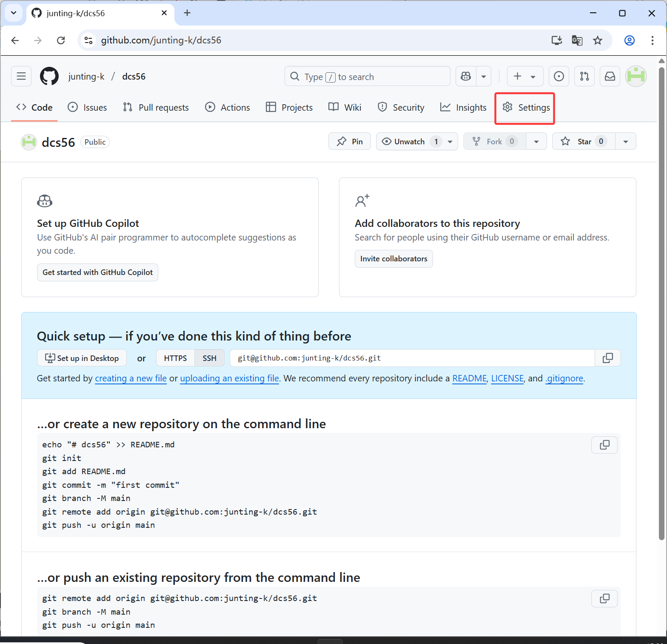Copy the SSH clone URL to clipboard

[608, 358]
